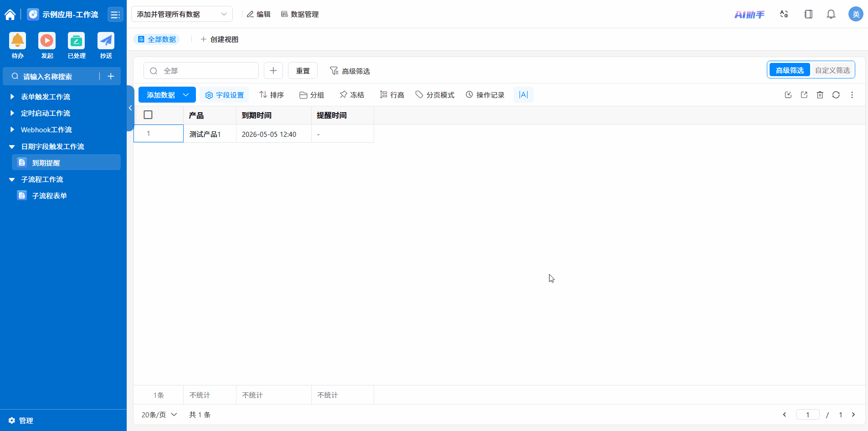Screen dimensions: 868x431
Task: Open notifications bell
Action: [831, 14]
